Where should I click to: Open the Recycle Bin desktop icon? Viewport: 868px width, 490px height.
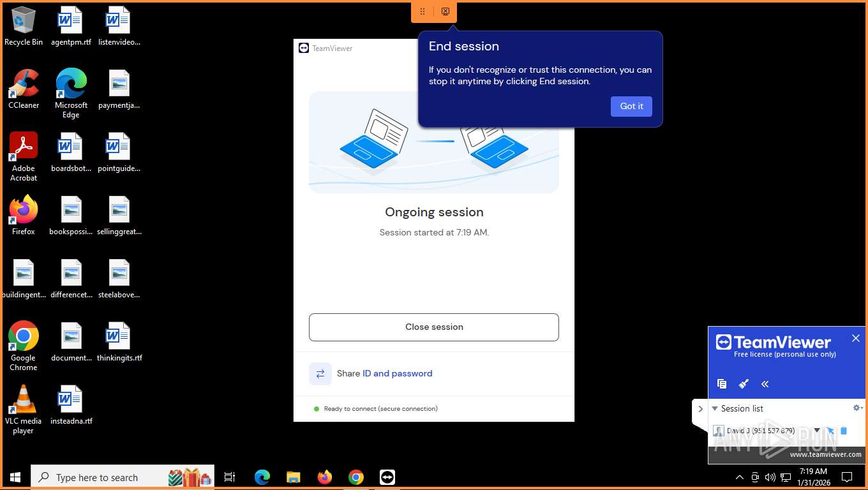tap(24, 27)
